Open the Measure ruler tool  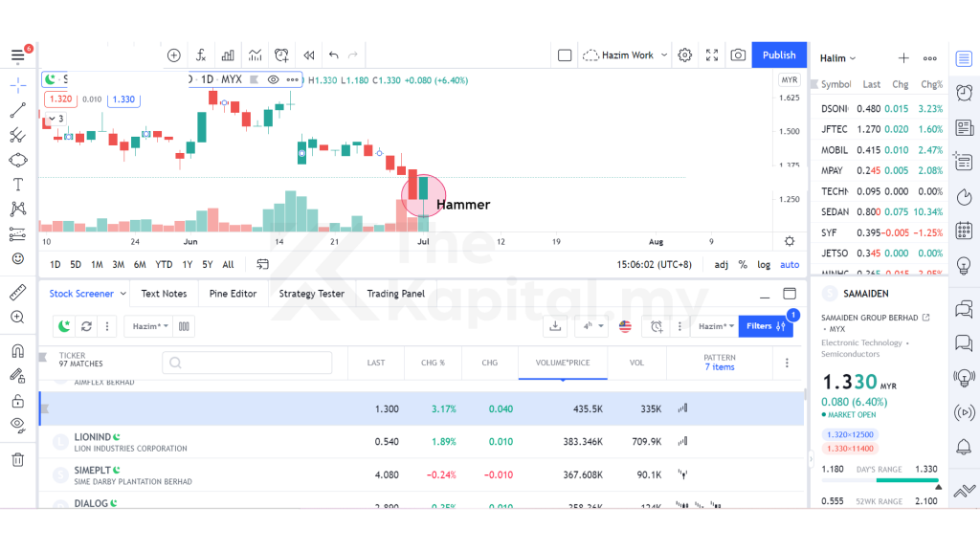[17, 292]
